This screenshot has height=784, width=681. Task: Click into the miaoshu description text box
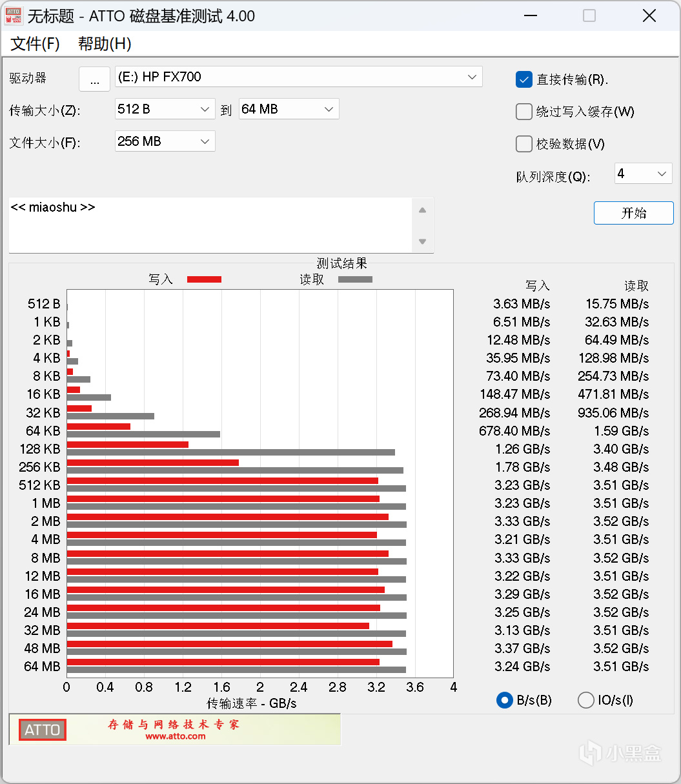click(210, 225)
